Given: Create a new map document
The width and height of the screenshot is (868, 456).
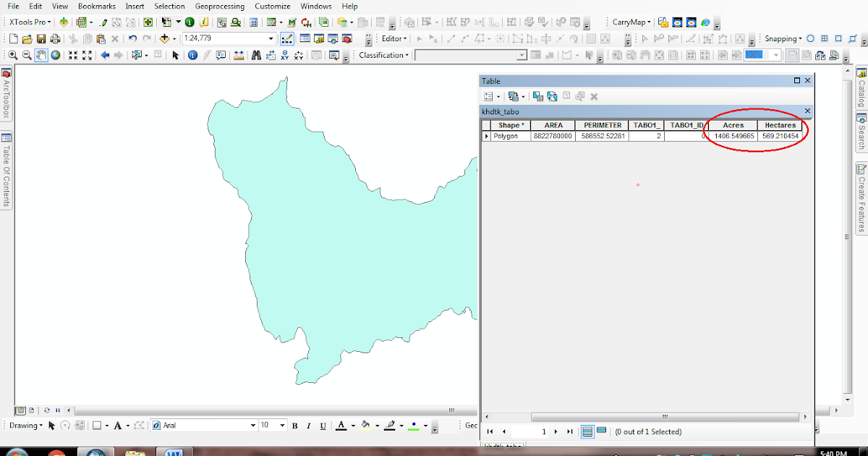Looking at the screenshot, I should click(14, 38).
